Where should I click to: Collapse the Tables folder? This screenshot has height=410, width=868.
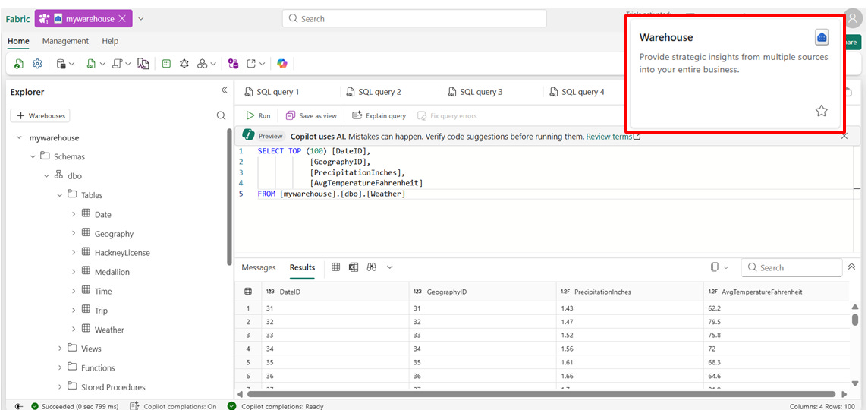coord(60,195)
